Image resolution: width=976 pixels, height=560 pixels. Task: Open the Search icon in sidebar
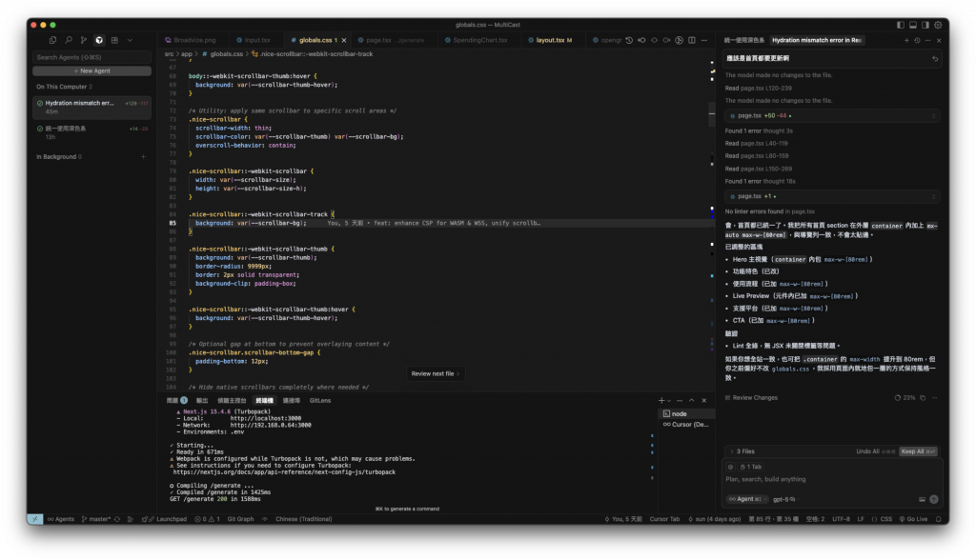pos(69,40)
